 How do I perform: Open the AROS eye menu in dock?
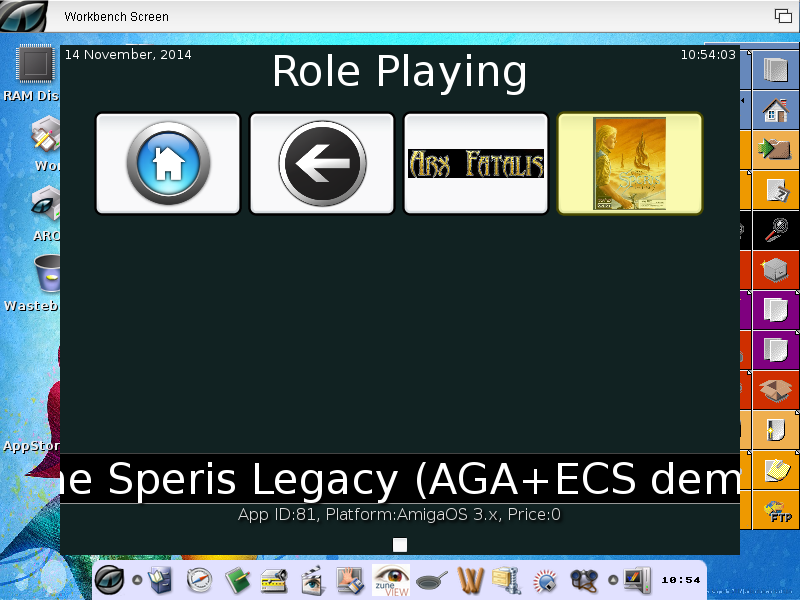click(110, 580)
